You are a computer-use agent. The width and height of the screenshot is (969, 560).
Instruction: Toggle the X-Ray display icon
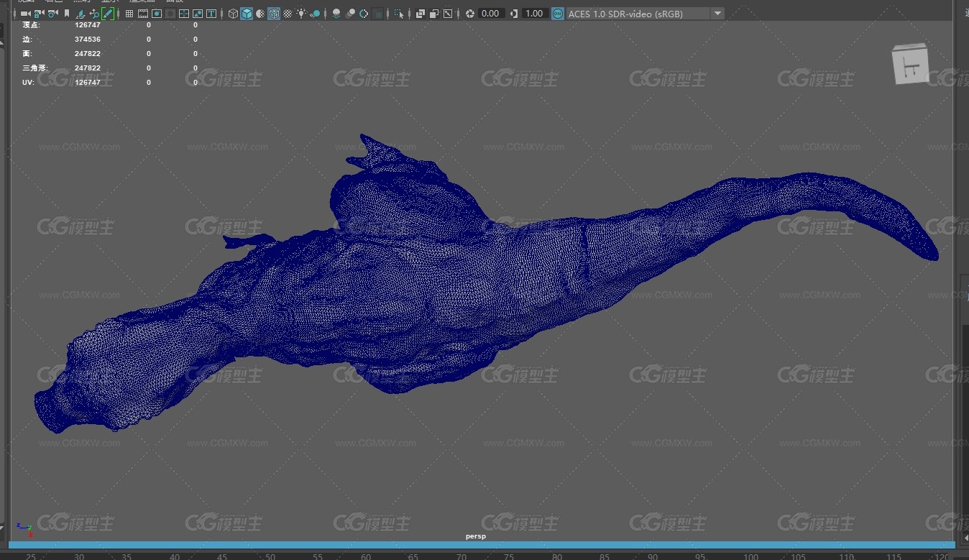tap(421, 14)
